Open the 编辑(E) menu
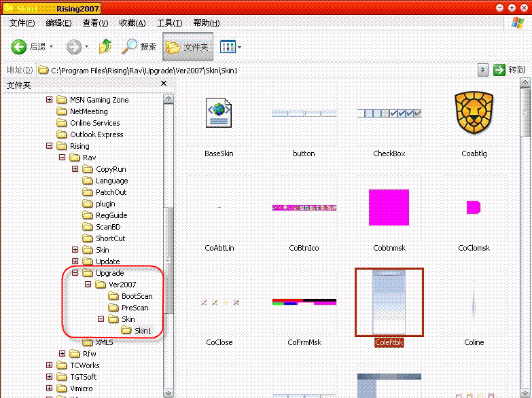532x398 pixels. click(x=58, y=23)
